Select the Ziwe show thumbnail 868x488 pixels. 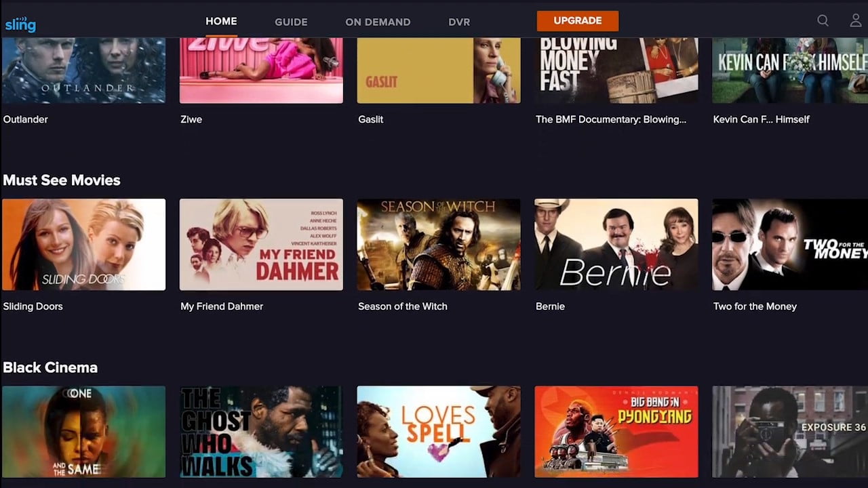click(x=261, y=68)
